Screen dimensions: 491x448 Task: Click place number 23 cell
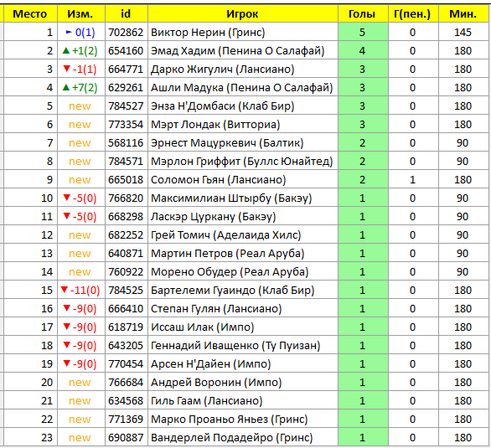pyautogui.click(x=30, y=437)
